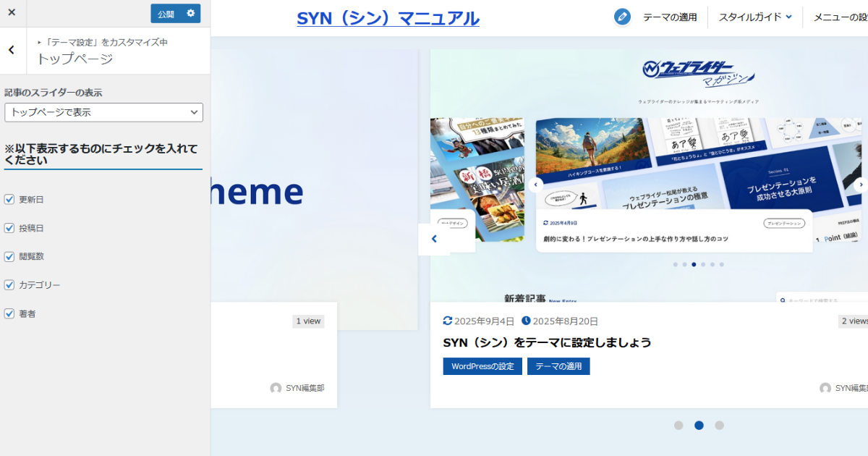Click the blue pencil edit shortcut icon
Image resolution: width=868 pixels, height=456 pixels.
(622, 17)
